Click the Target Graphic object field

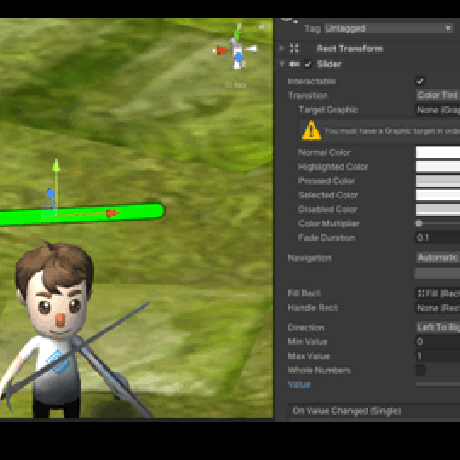coord(438,110)
